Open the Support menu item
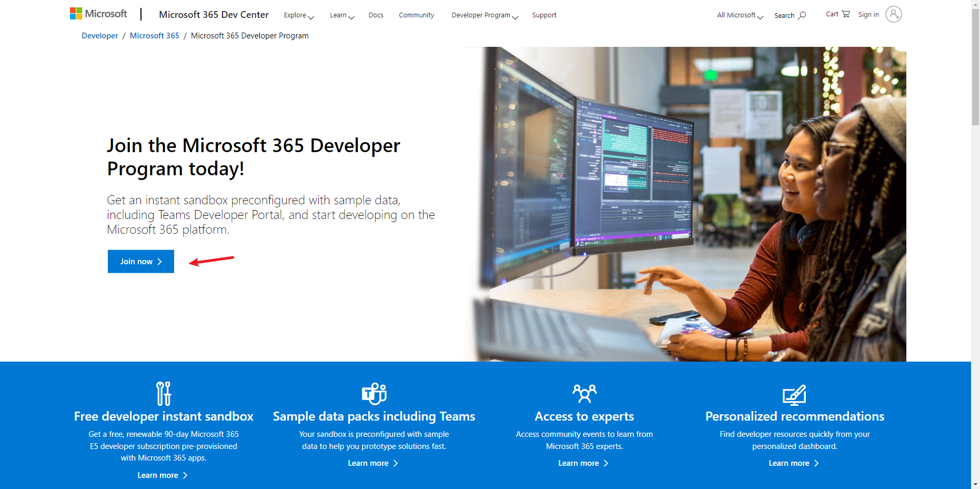The image size is (980, 489). tap(544, 15)
